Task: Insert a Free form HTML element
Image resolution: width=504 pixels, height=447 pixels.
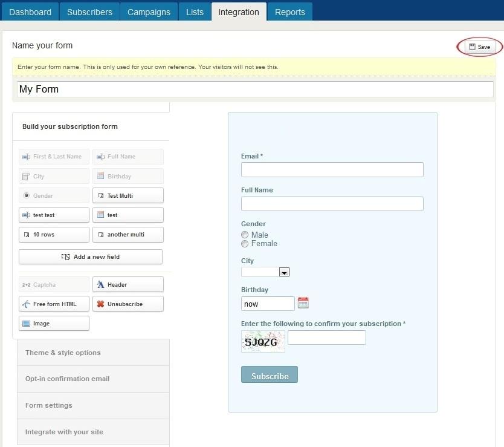Action: [54, 304]
